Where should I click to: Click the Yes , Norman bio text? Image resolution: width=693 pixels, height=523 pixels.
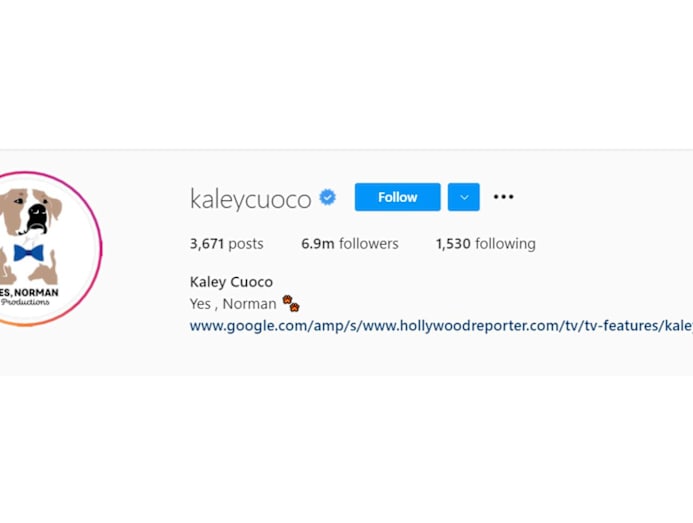click(x=233, y=304)
